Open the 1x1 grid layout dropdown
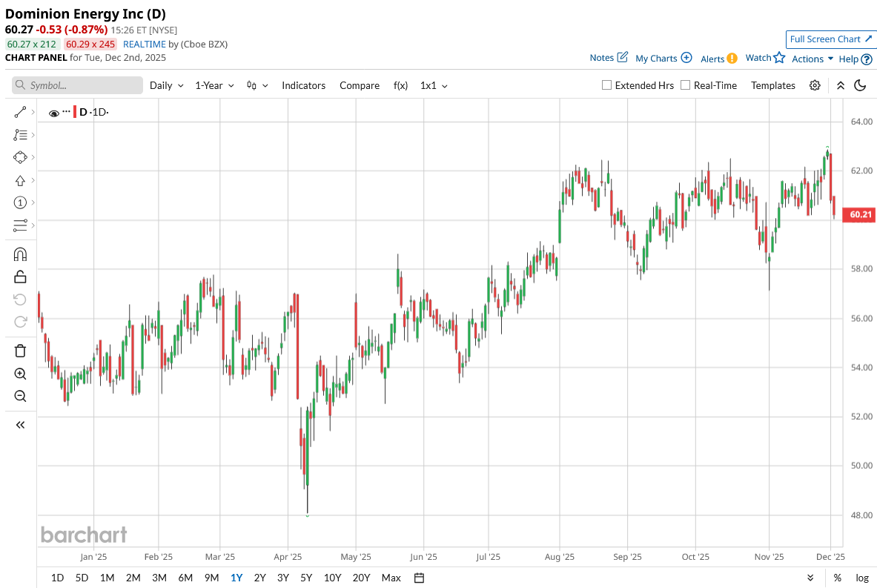 [x=434, y=85]
